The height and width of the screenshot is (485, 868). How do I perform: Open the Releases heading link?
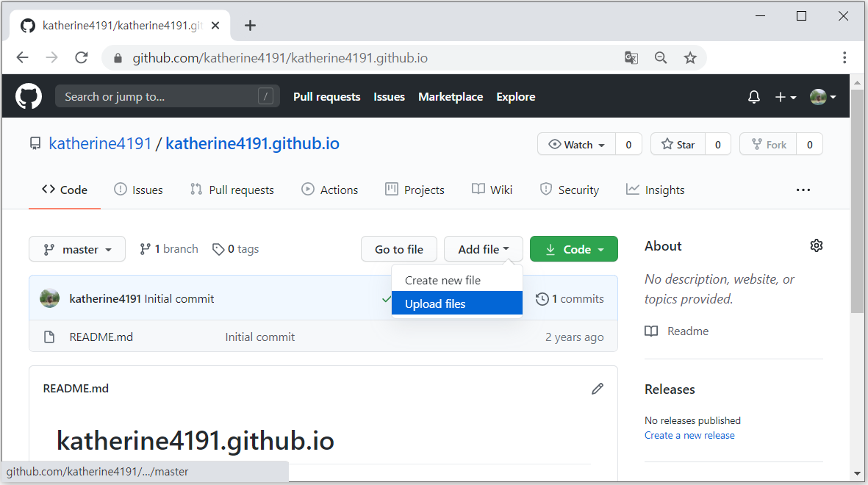[x=670, y=389]
